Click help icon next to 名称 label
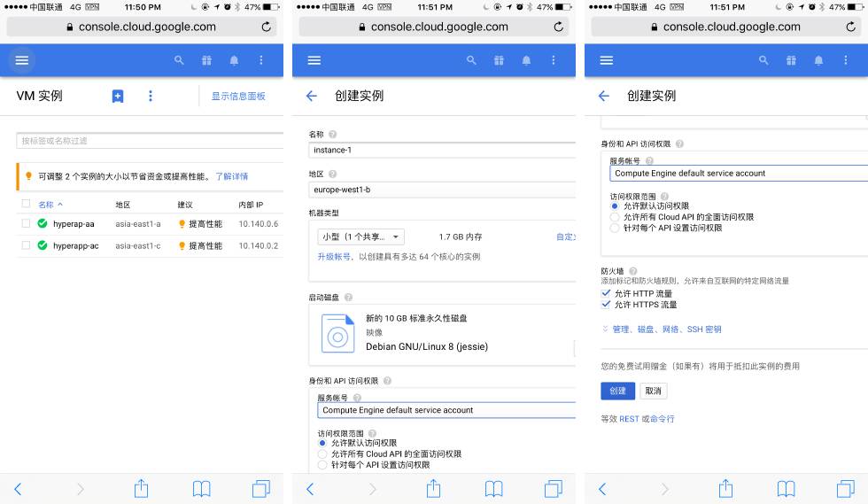This screenshot has height=504, width=868. pos(333,134)
